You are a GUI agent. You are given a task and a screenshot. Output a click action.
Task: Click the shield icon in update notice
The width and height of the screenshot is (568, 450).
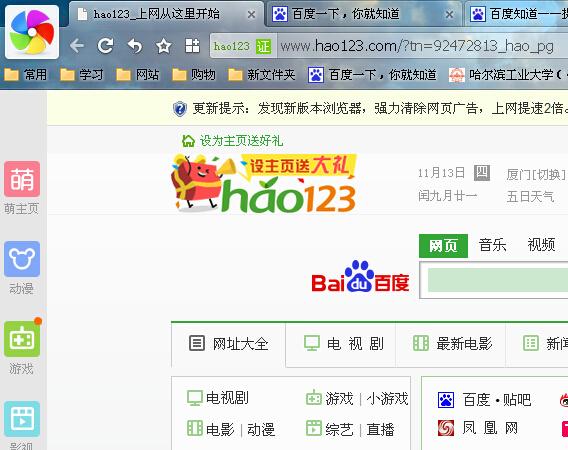click(x=180, y=109)
